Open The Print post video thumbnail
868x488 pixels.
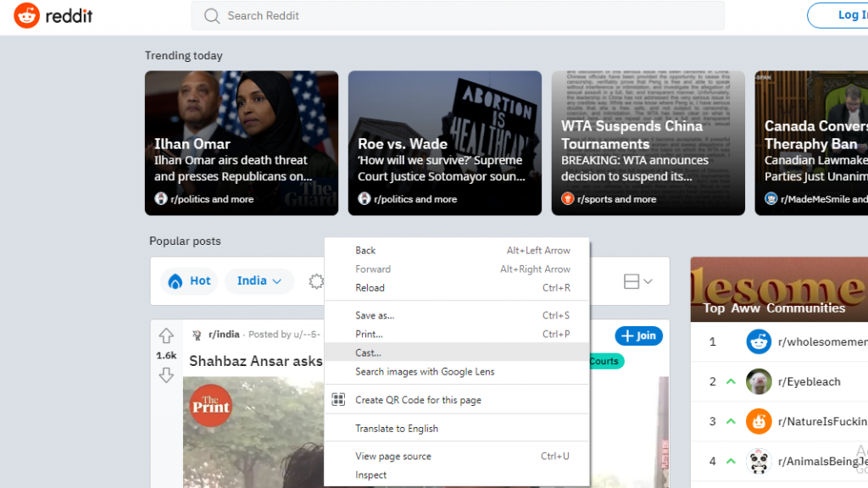[253, 432]
